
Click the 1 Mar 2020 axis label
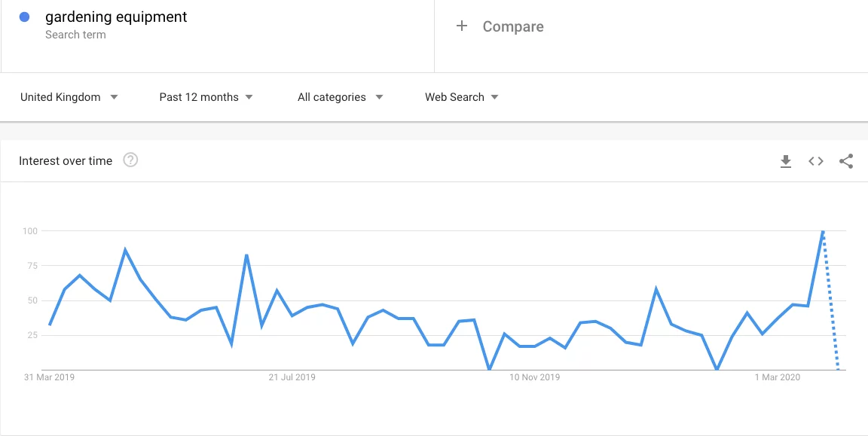pyautogui.click(x=777, y=377)
